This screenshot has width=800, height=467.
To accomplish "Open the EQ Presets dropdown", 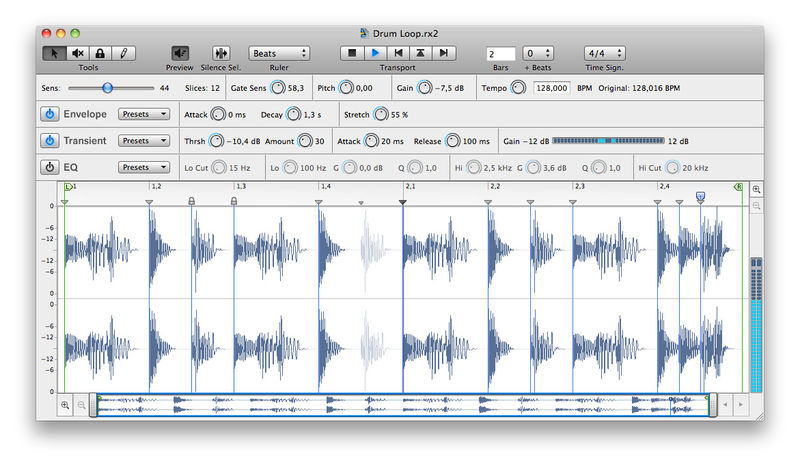I will pyautogui.click(x=144, y=167).
